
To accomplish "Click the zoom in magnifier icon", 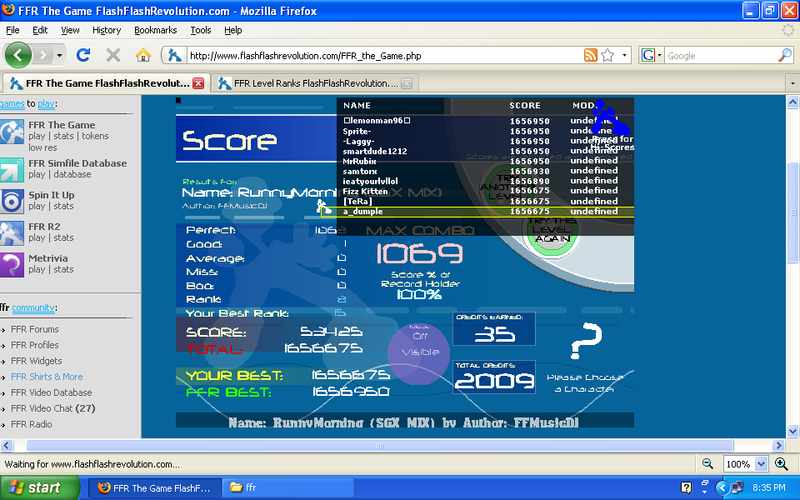I will pos(779,464).
